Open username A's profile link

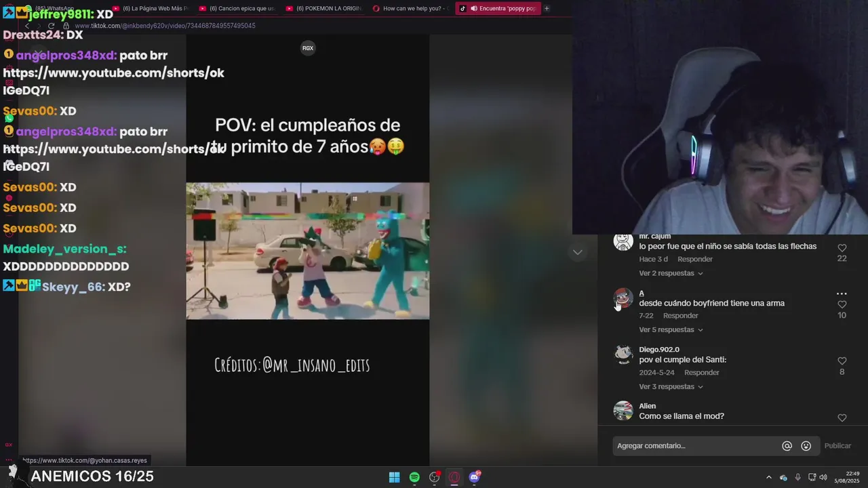tap(642, 293)
